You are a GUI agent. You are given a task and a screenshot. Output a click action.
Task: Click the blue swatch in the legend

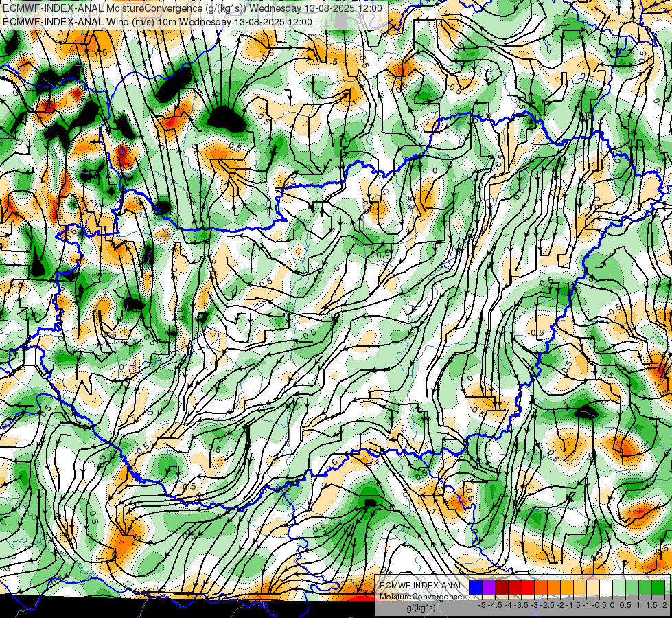click(476, 587)
